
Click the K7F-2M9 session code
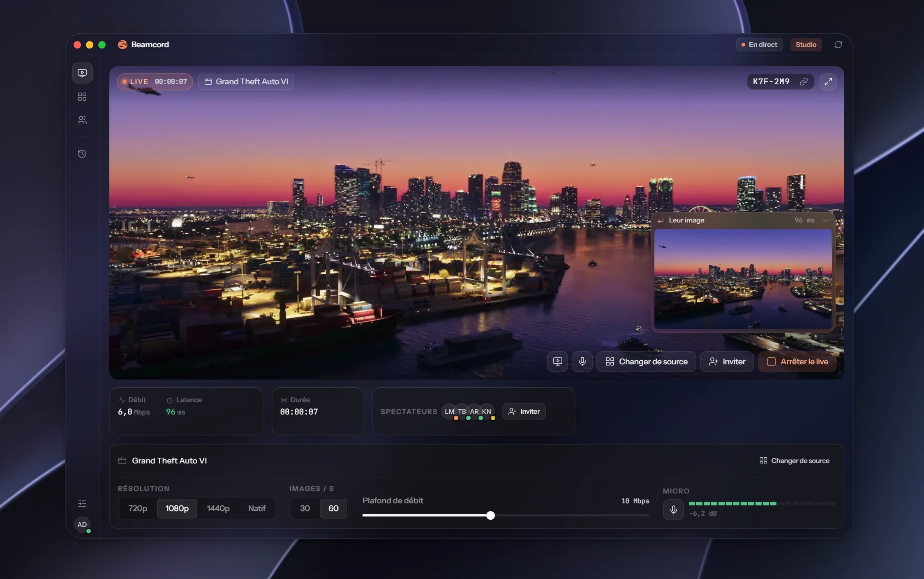(x=771, y=81)
